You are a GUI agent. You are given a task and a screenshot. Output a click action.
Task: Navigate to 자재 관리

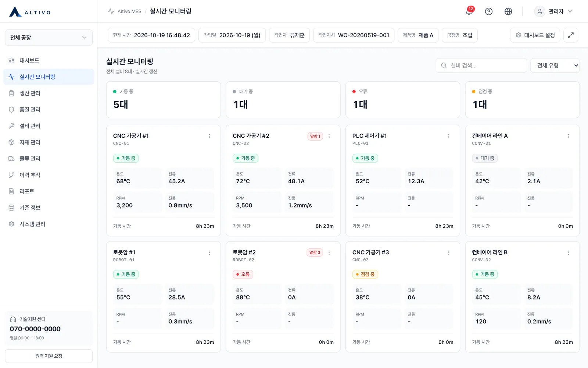[x=49, y=142]
